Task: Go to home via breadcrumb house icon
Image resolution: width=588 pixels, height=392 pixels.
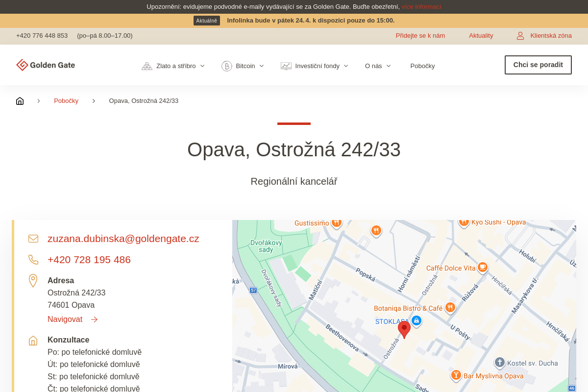Action: tap(20, 101)
